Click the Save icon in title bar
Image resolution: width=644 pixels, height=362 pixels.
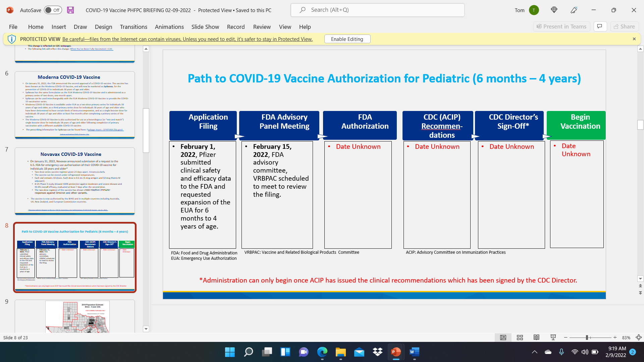coord(70,10)
